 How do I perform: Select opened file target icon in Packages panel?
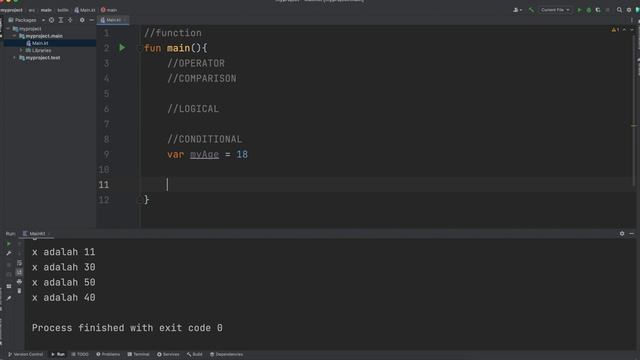[51, 20]
